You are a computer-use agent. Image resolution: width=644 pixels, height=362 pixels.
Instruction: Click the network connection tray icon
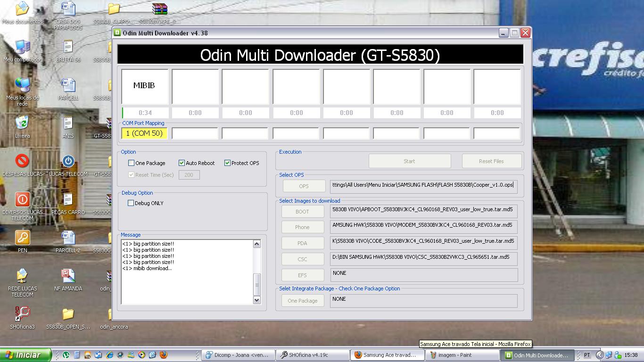609,355
